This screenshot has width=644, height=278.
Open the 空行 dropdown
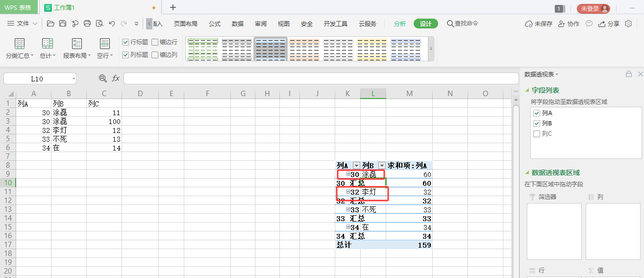coord(105,49)
